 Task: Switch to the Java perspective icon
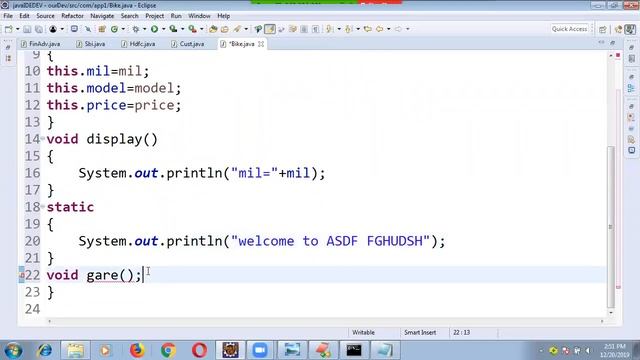[630, 29]
